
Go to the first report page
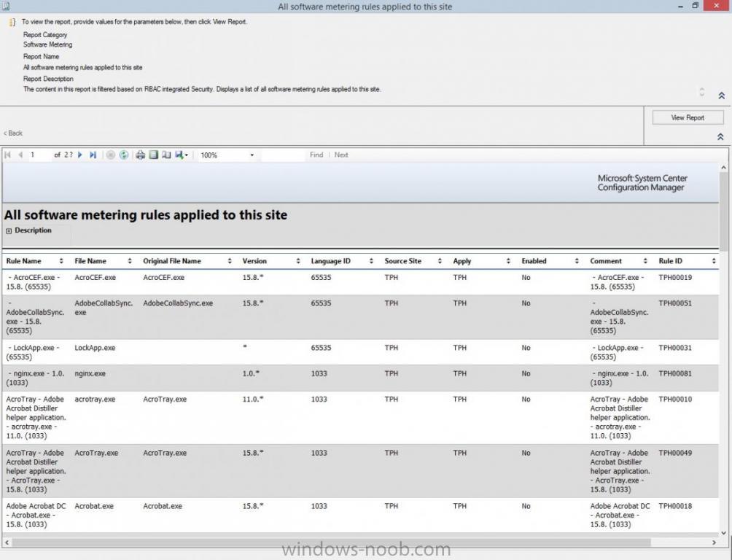tap(7, 155)
